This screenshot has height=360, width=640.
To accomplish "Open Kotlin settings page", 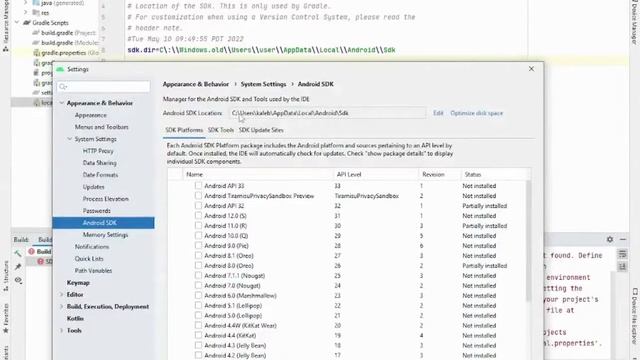I will point(75,318).
